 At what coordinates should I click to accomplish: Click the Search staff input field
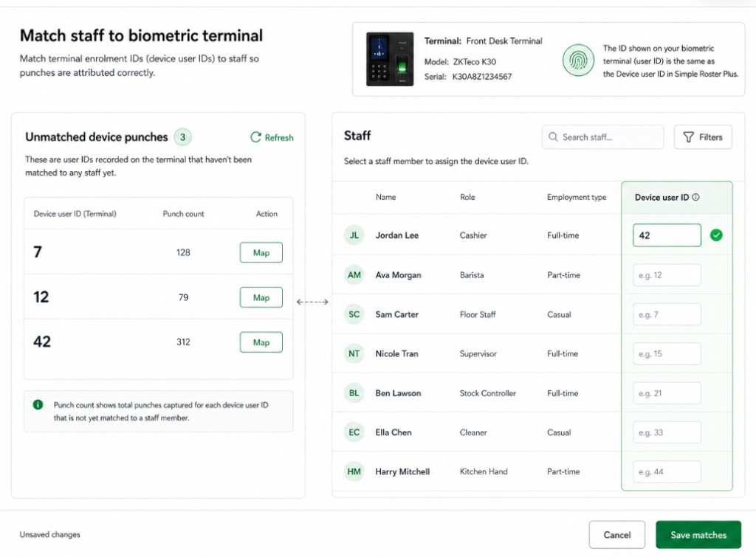click(602, 136)
